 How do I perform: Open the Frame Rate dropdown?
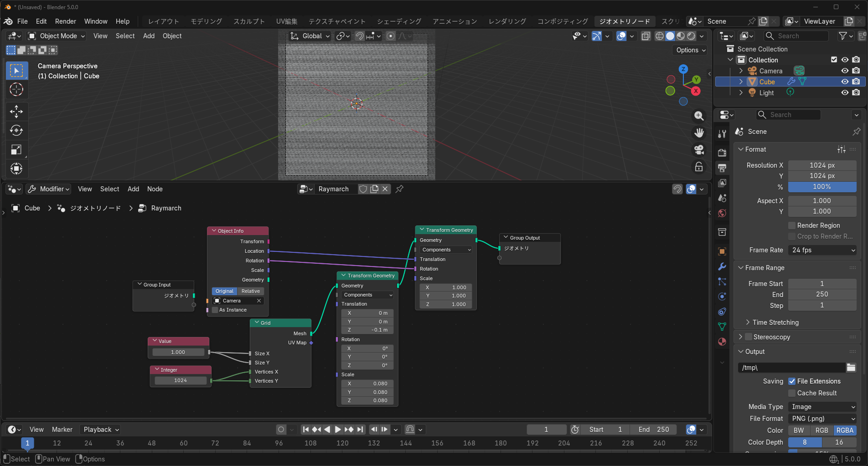click(822, 250)
